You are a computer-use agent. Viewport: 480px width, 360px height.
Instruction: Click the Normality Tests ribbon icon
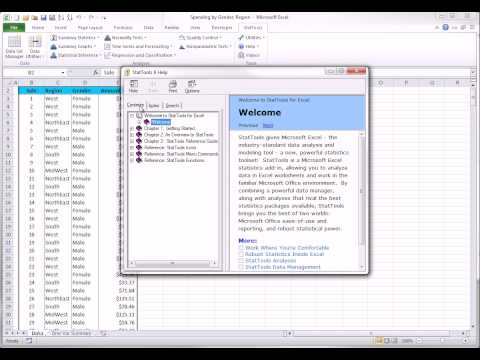[107, 38]
